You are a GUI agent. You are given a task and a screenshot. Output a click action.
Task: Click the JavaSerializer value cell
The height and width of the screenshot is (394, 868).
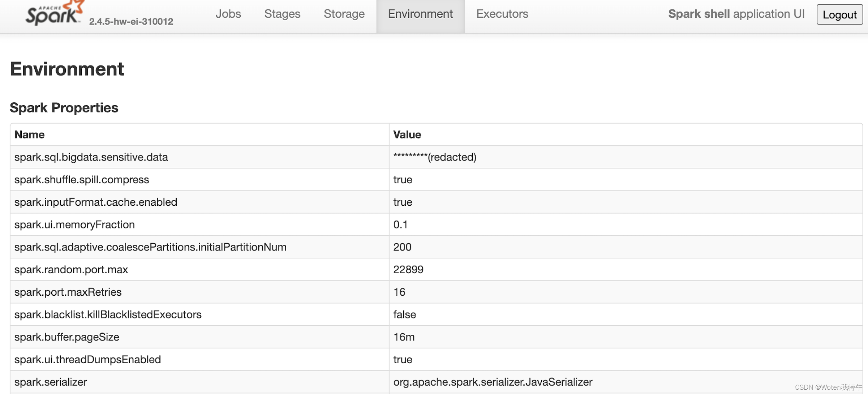[493, 382]
